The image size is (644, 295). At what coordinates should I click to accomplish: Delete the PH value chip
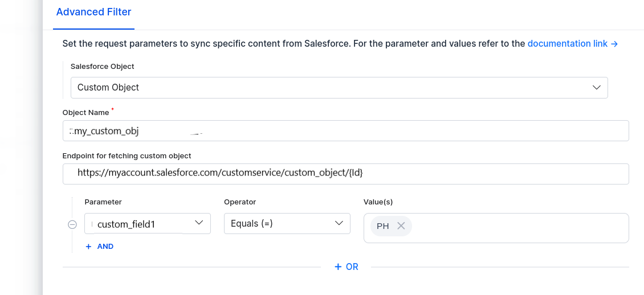point(401,226)
